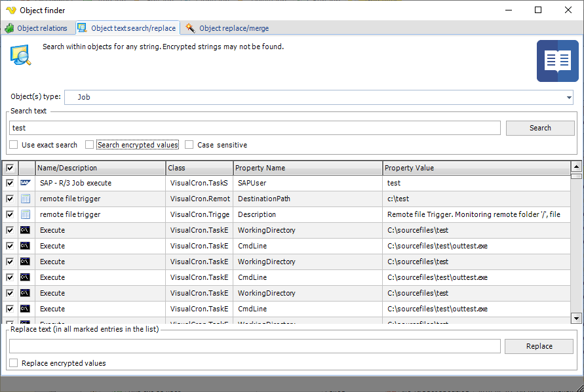Screen dimensions: 584x392
Task: Enable the Use exact search checkbox
Action: click(14, 145)
